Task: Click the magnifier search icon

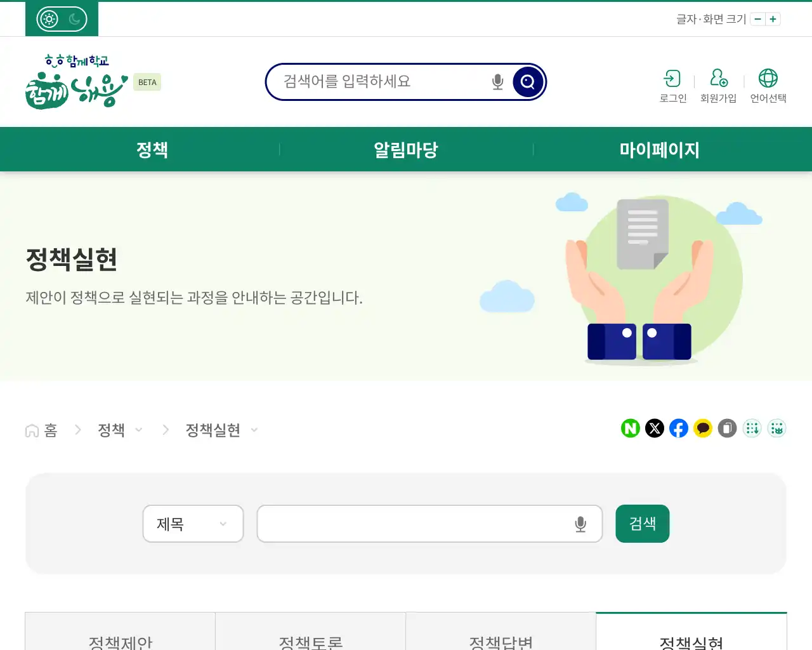Action: tap(527, 81)
